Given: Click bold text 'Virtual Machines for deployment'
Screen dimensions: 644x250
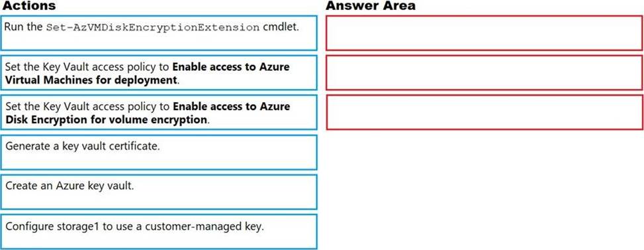Looking at the screenshot, I should click(x=91, y=80).
